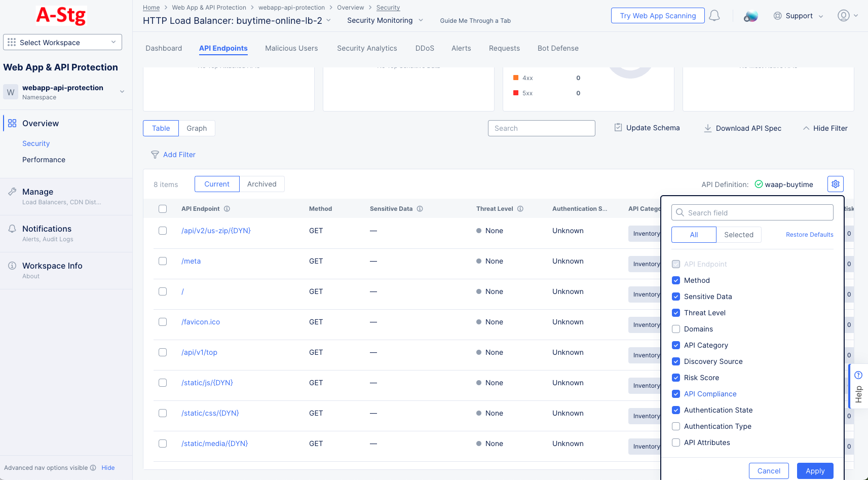
Task: Expand the Security Monitoring dropdown
Action: [x=384, y=20]
